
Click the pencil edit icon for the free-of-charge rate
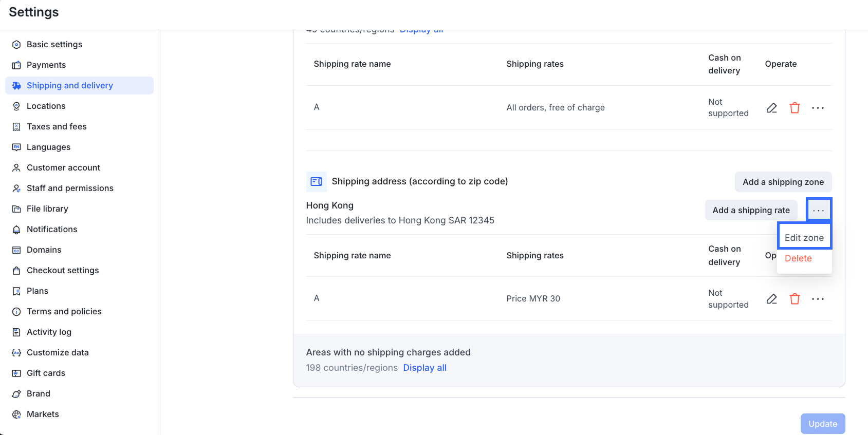pyautogui.click(x=771, y=108)
